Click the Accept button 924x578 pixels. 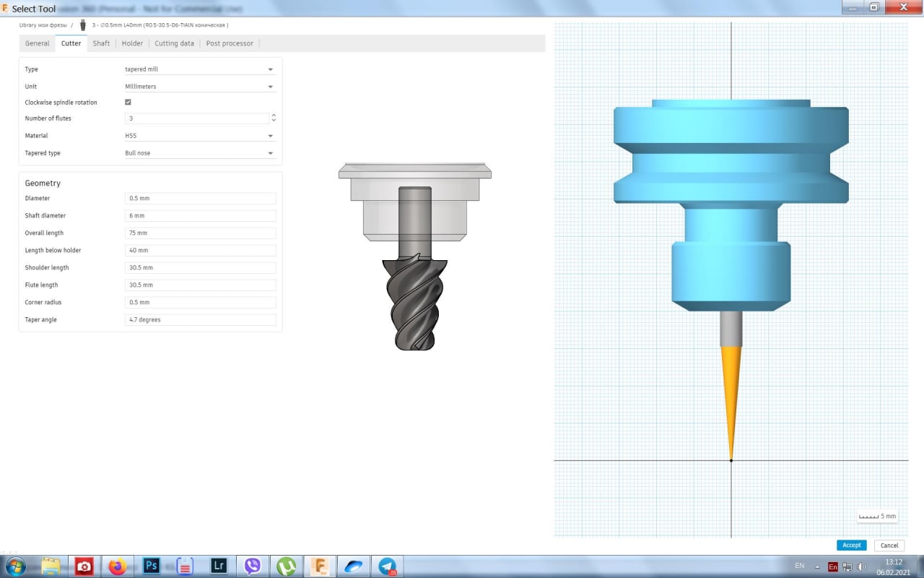tap(852, 545)
